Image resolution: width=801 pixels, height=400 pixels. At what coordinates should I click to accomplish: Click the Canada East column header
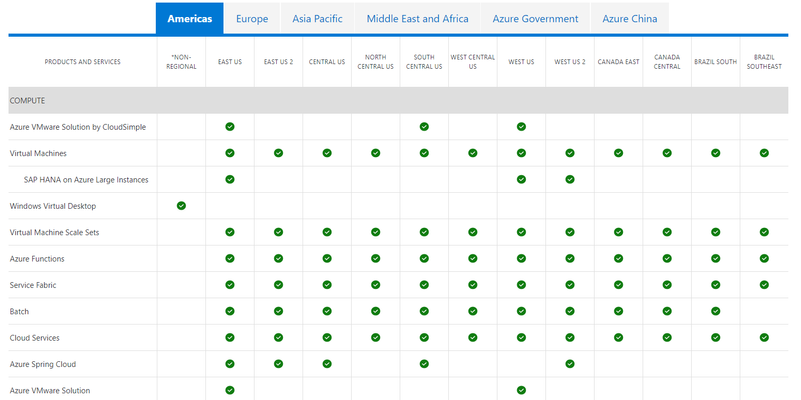point(619,62)
